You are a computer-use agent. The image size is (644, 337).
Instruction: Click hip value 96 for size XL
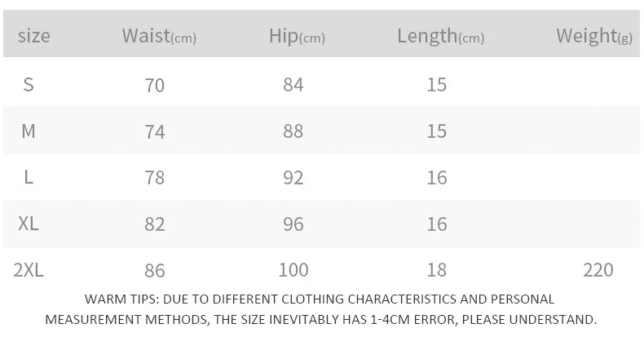click(293, 224)
